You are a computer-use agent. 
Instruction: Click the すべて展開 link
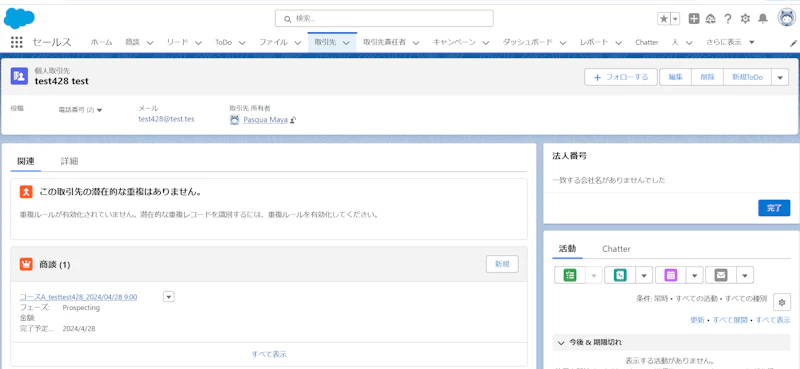click(730, 320)
